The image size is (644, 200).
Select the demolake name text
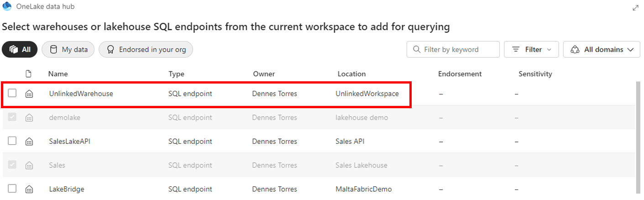pos(64,117)
